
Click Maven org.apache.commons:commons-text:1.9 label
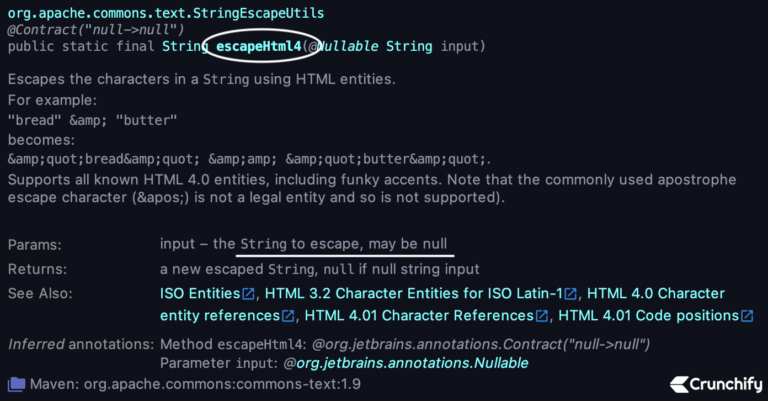(x=195, y=384)
